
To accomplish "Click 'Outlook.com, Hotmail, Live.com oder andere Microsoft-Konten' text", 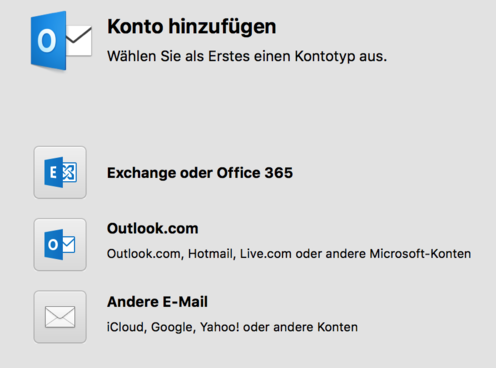I will tap(289, 254).
